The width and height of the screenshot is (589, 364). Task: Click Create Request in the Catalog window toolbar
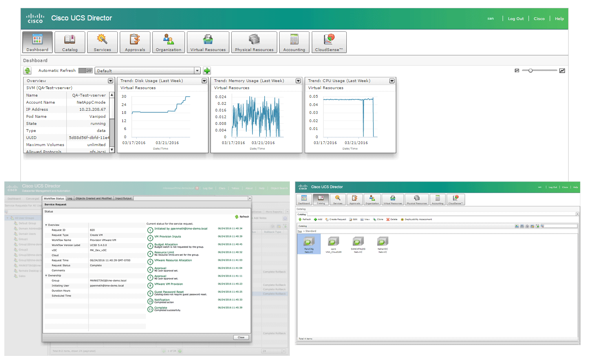pos(336,219)
